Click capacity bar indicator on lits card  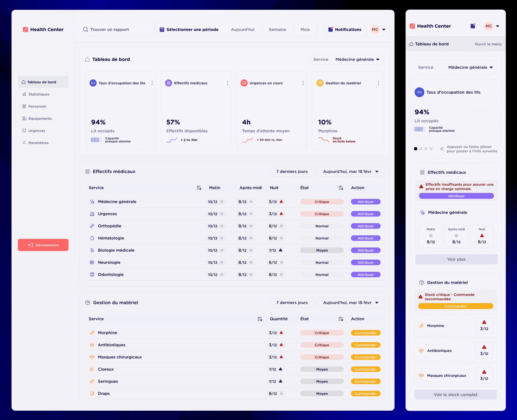(x=96, y=140)
